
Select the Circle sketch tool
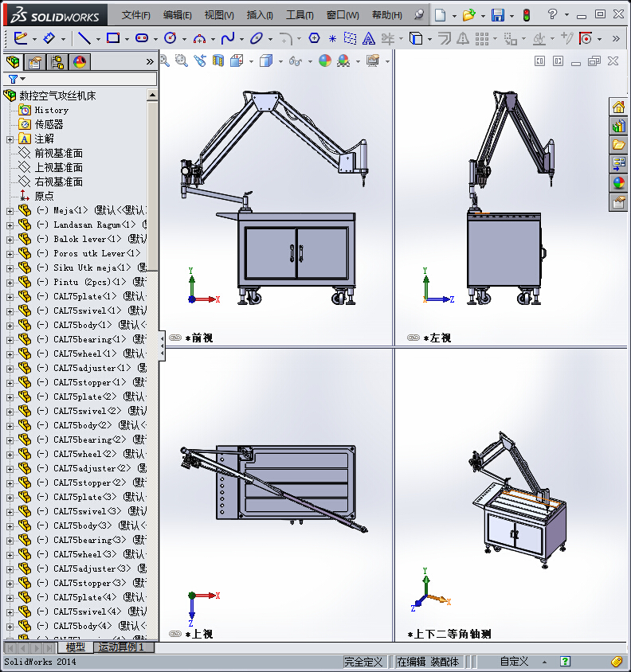pos(170,38)
